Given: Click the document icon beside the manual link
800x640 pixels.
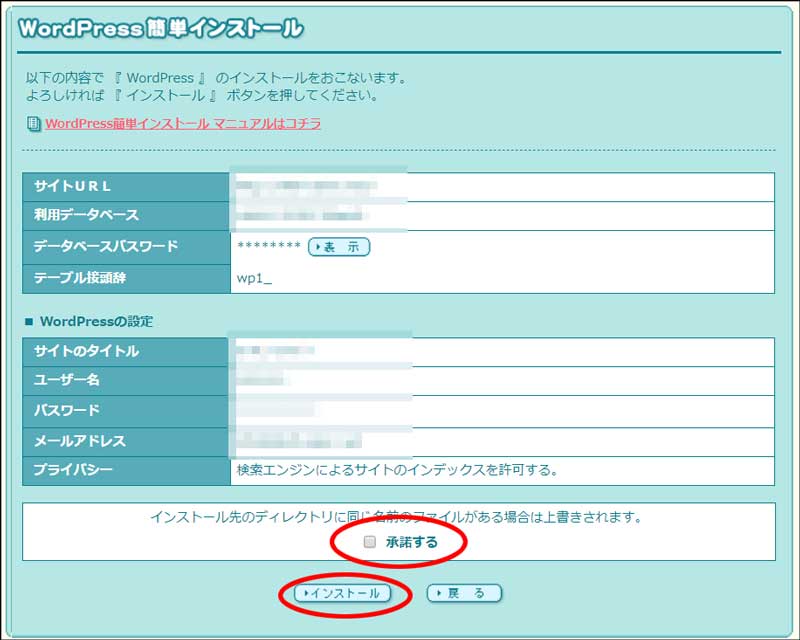Looking at the screenshot, I should (34, 124).
